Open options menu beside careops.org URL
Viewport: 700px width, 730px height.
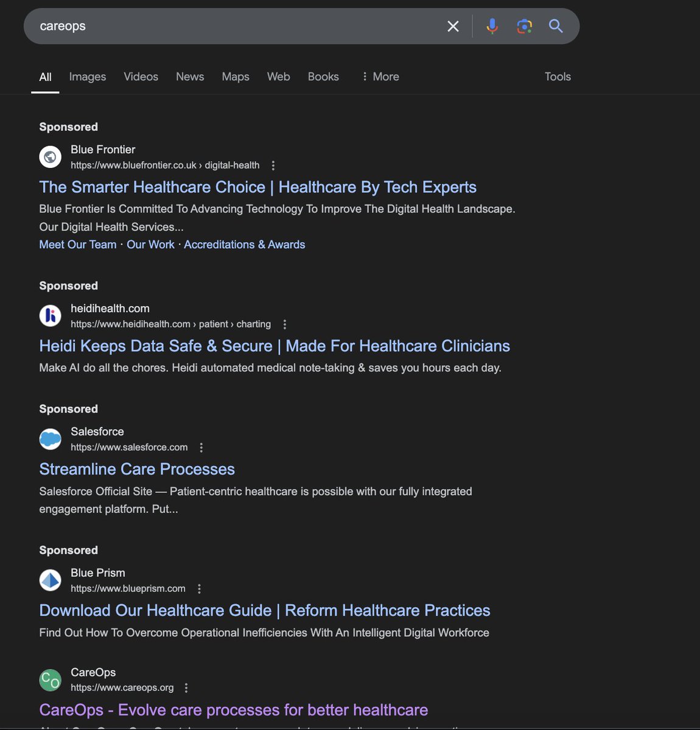click(186, 687)
